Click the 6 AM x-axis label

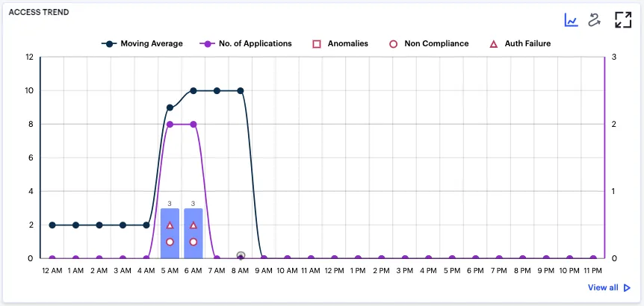tap(193, 271)
